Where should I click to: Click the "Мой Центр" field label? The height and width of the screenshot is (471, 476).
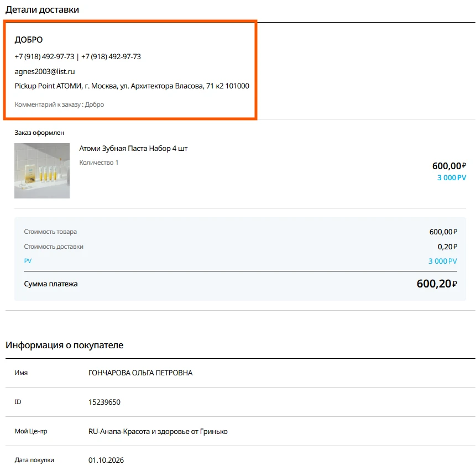31,431
